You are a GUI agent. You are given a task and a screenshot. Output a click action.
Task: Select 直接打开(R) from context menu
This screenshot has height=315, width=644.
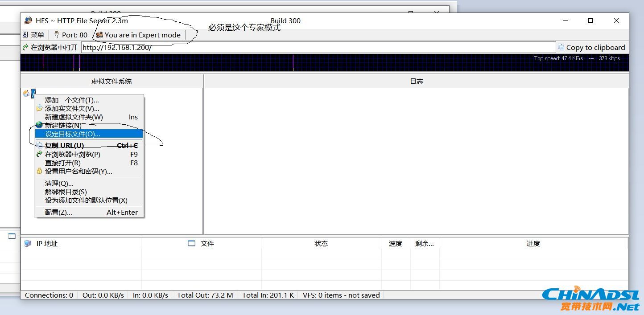tap(63, 163)
